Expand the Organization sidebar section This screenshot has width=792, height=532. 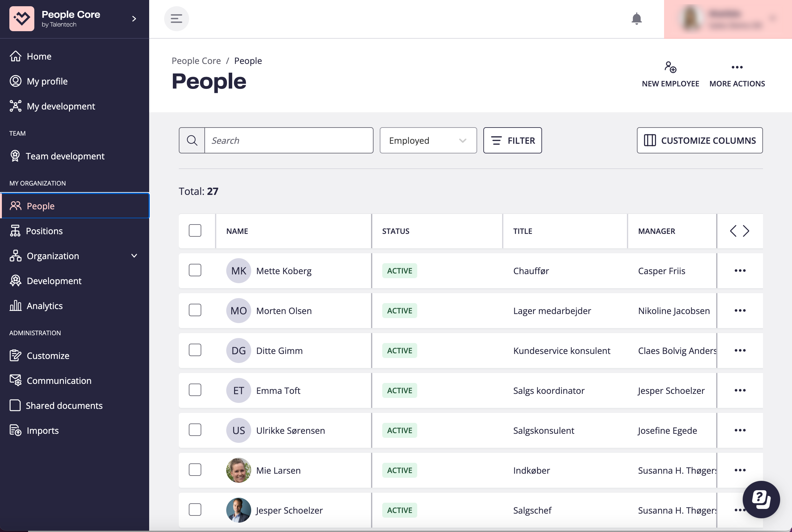click(x=134, y=256)
